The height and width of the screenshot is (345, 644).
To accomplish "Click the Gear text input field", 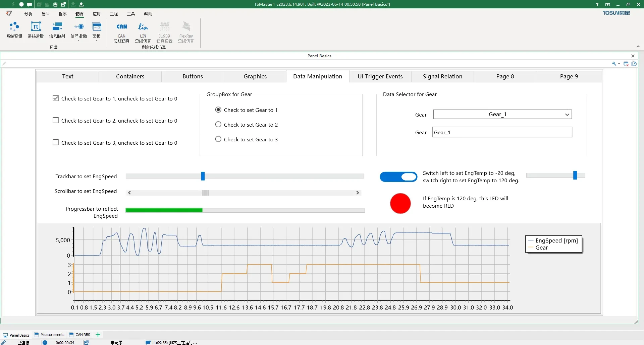I will 502,132.
